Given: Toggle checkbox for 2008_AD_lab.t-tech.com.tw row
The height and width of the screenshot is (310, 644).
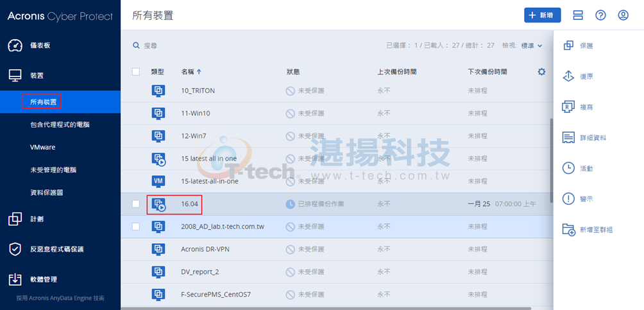Looking at the screenshot, I should click(136, 227).
